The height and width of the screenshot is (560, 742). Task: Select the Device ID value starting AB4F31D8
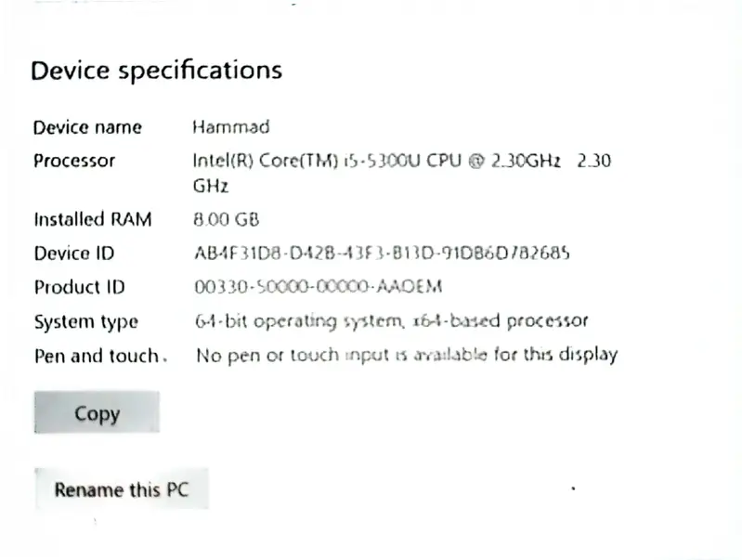click(x=381, y=254)
